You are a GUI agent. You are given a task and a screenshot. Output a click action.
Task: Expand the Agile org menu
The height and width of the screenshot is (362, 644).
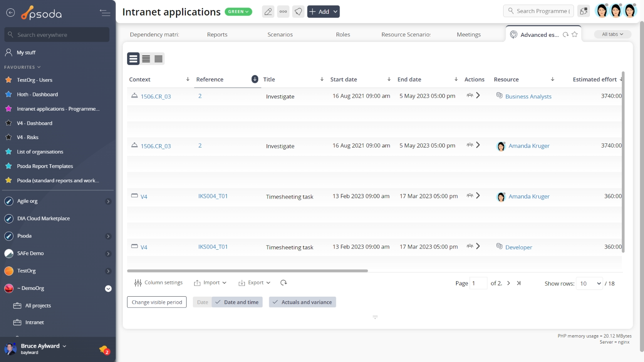tap(108, 202)
